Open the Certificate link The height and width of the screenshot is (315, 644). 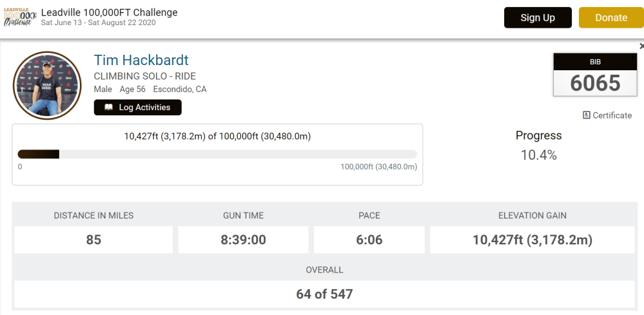click(x=612, y=115)
